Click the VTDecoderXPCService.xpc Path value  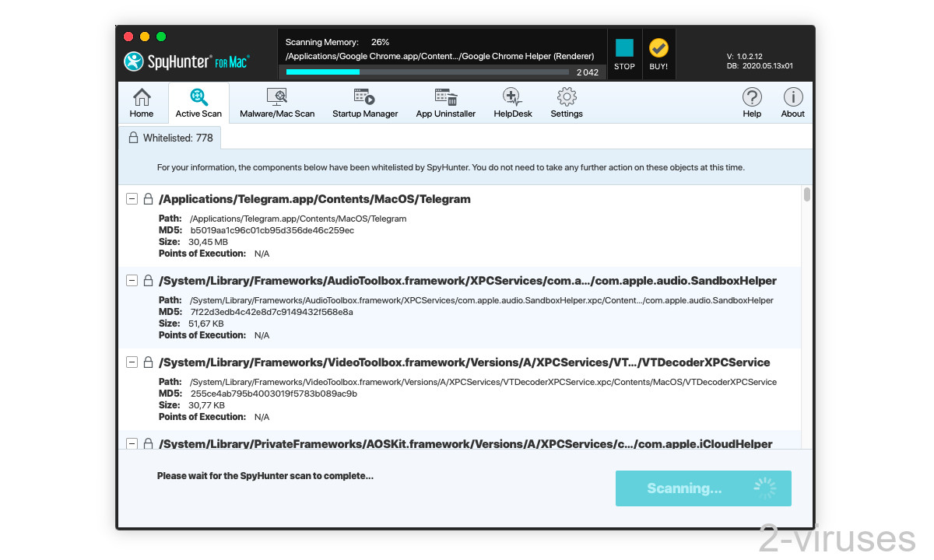[483, 382]
